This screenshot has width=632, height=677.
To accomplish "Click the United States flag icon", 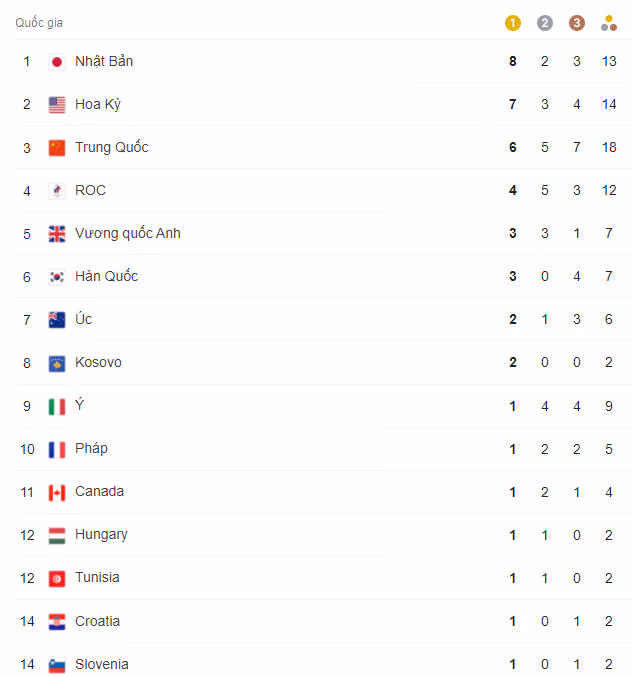I will point(57,105).
